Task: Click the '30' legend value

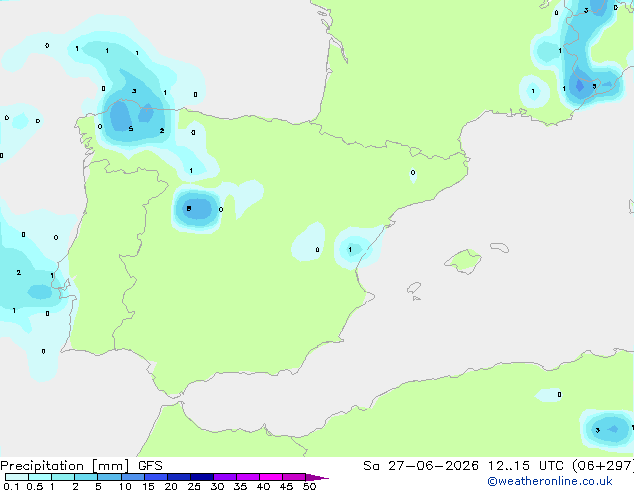Action: click(x=217, y=486)
